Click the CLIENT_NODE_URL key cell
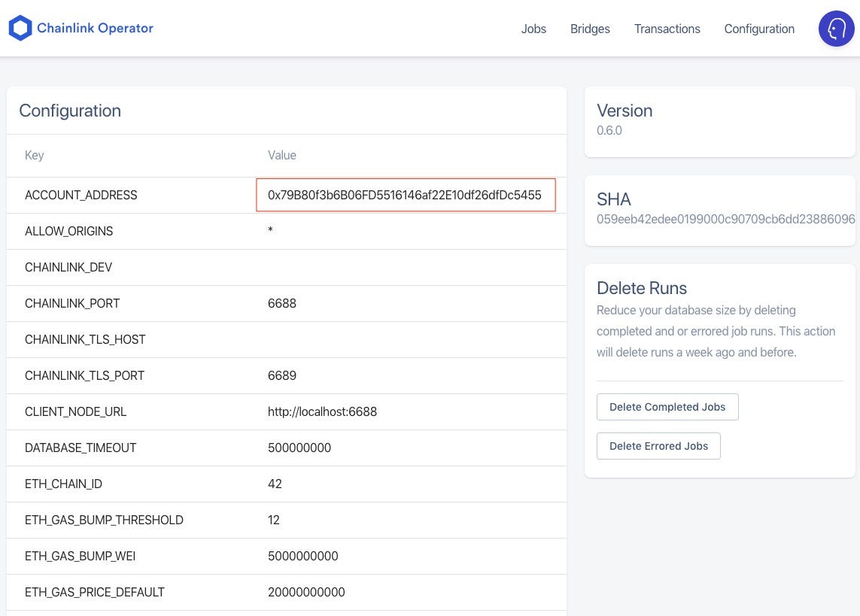Image resolution: width=860 pixels, height=616 pixels. coord(76,412)
